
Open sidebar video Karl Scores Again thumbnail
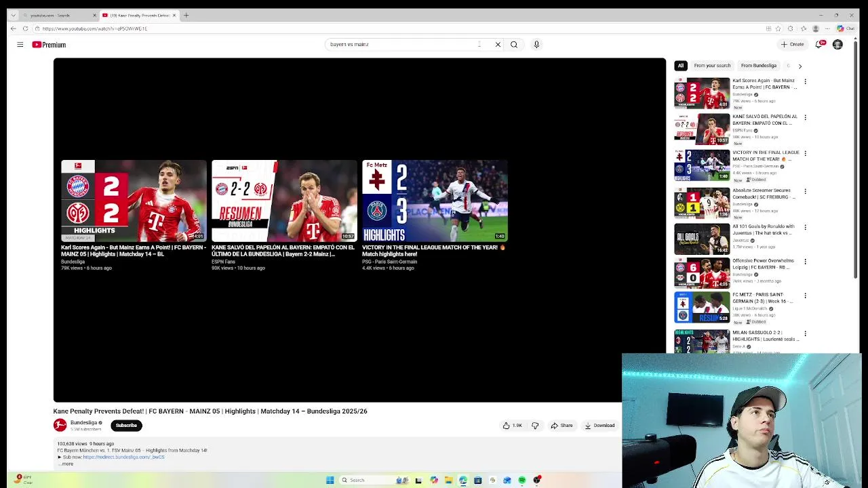point(702,93)
